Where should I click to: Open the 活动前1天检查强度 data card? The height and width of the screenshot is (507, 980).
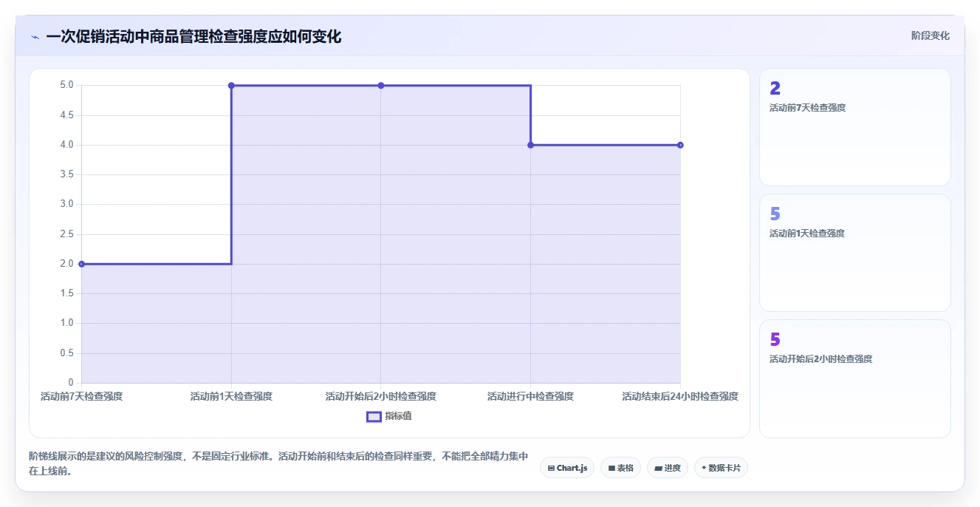tap(854, 253)
